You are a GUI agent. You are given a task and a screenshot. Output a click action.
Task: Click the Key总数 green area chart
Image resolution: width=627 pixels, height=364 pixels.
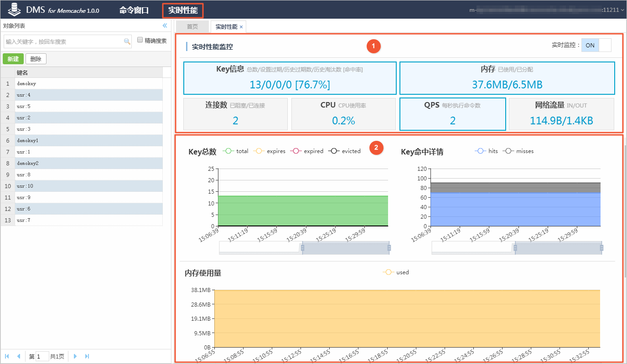click(303, 211)
